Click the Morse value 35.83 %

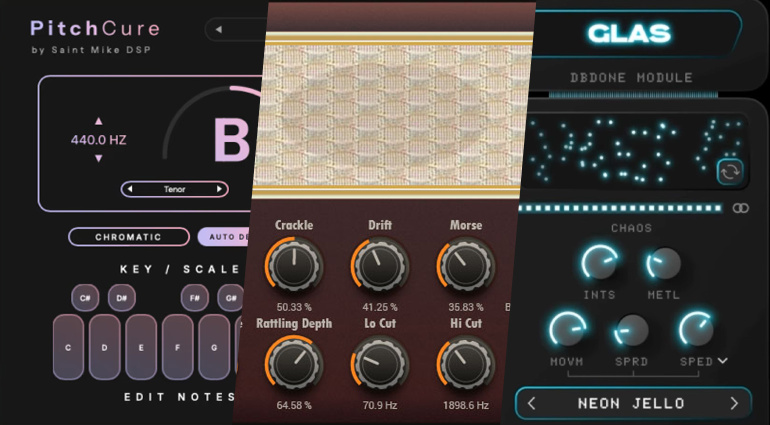pyautogui.click(x=466, y=308)
